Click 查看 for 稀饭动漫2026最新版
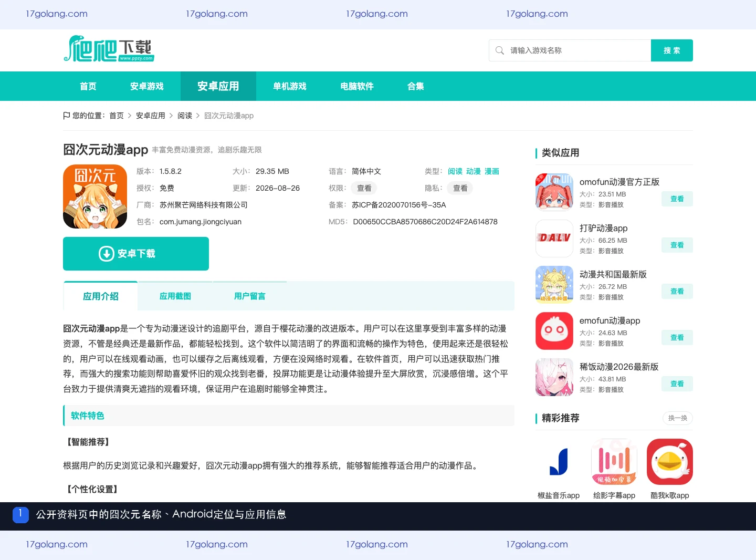The width and height of the screenshot is (756, 560). coord(677,384)
